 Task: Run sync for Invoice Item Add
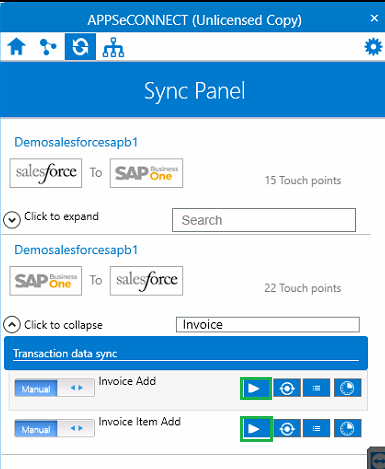click(x=256, y=429)
